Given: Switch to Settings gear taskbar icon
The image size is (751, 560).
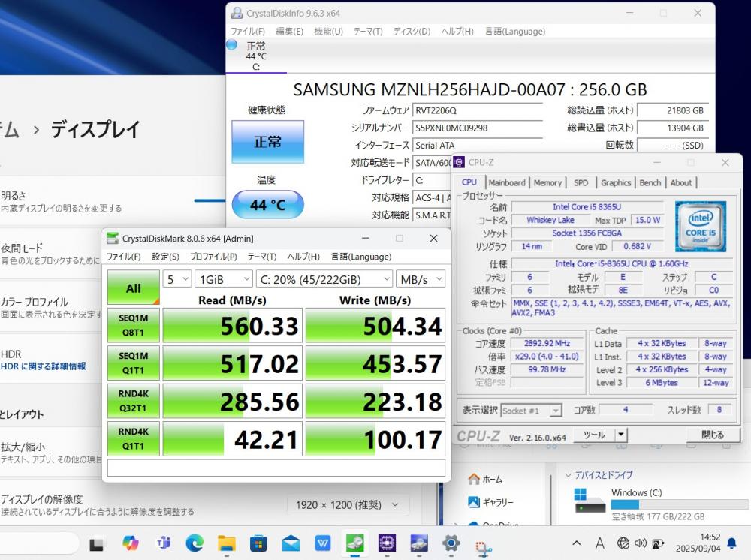Looking at the screenshot, I should (451, 543).
